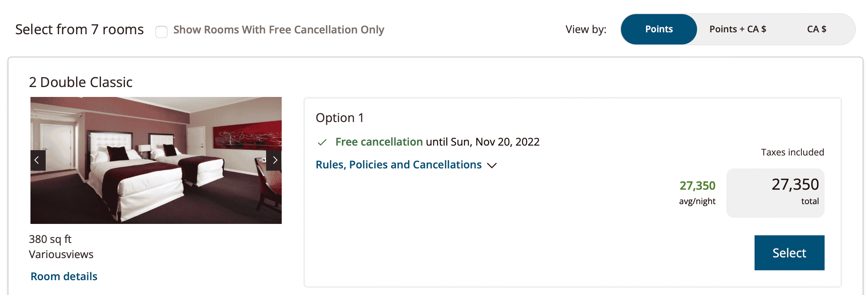Advance to next room photo arrow
Viewport: 868px width, 295px height.
(274, 160)
